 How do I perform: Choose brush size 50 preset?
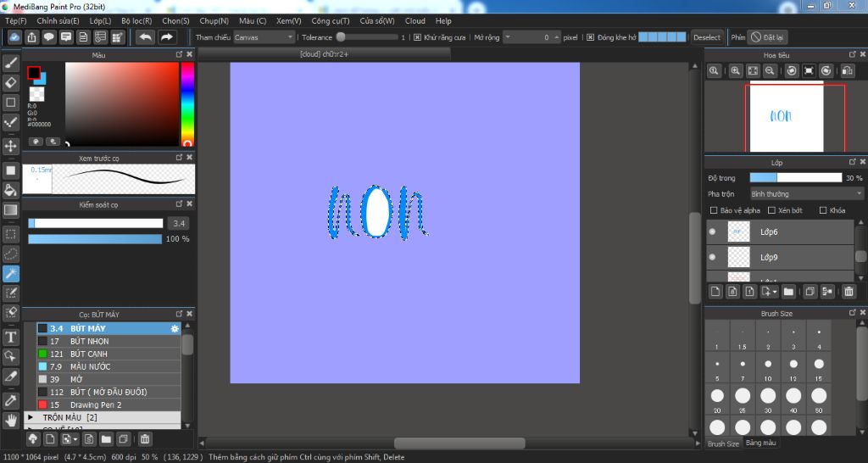coord(819,399)
